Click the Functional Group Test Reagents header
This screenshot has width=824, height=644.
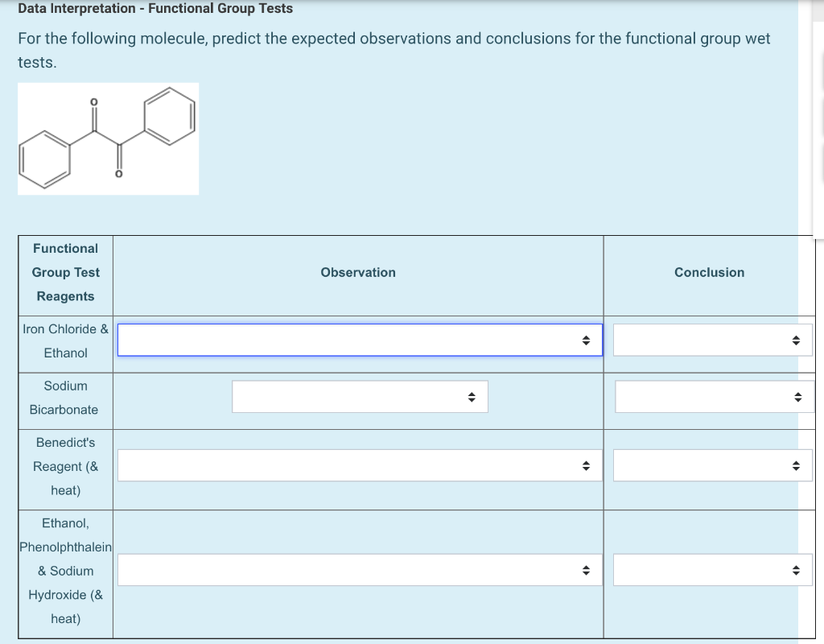[x=65, y=272]
